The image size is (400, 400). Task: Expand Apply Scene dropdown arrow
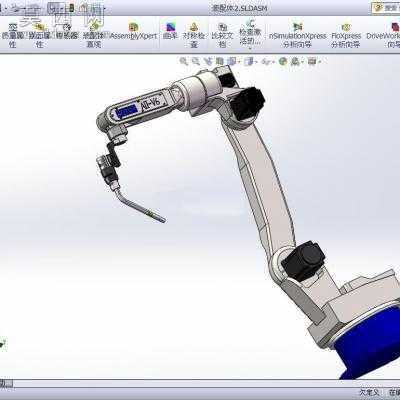click(x=302, y=62)
